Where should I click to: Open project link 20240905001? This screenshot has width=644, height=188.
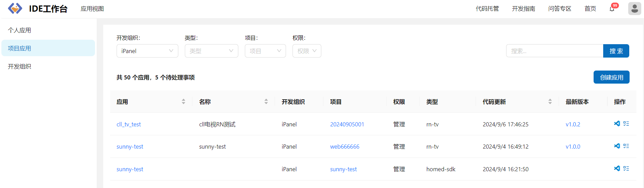coord(347,124)
